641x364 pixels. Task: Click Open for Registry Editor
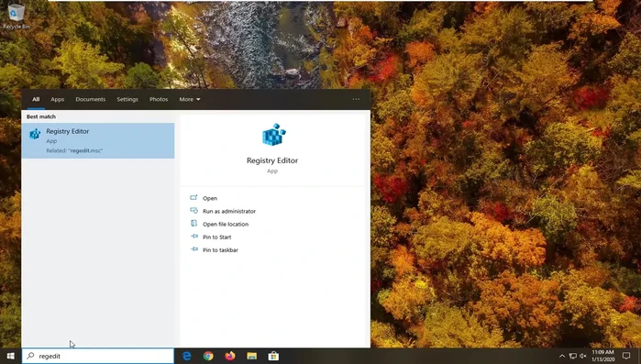(210, 198)
